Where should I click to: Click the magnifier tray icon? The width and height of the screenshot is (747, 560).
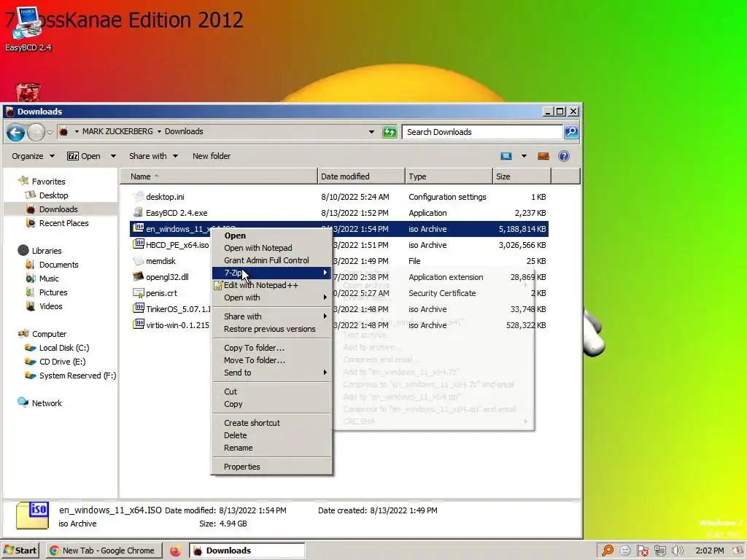coord(608,551)
